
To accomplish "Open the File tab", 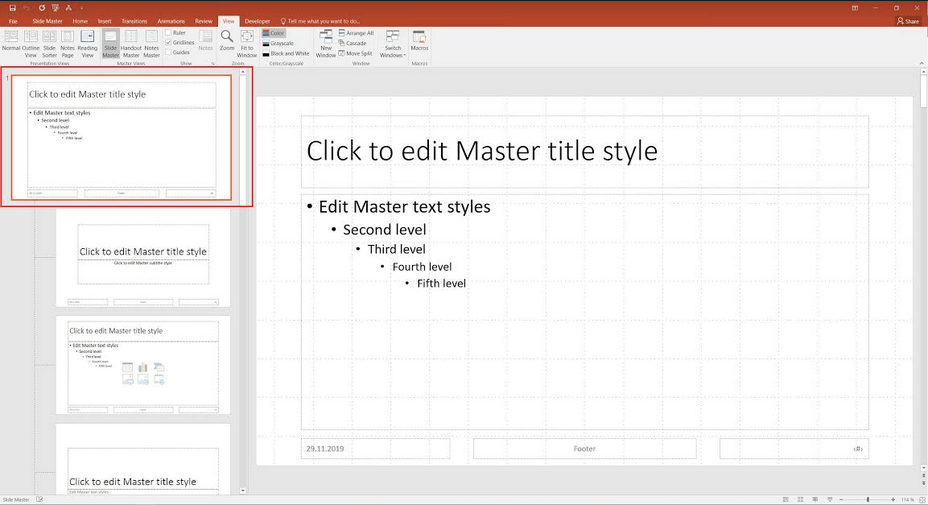I will pos(13,21).
